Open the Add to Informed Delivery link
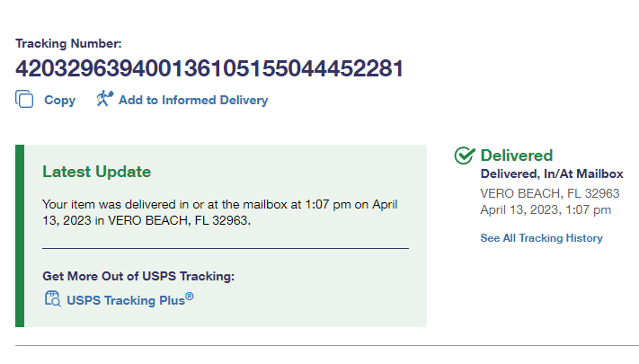 click(x=192, y=101)
